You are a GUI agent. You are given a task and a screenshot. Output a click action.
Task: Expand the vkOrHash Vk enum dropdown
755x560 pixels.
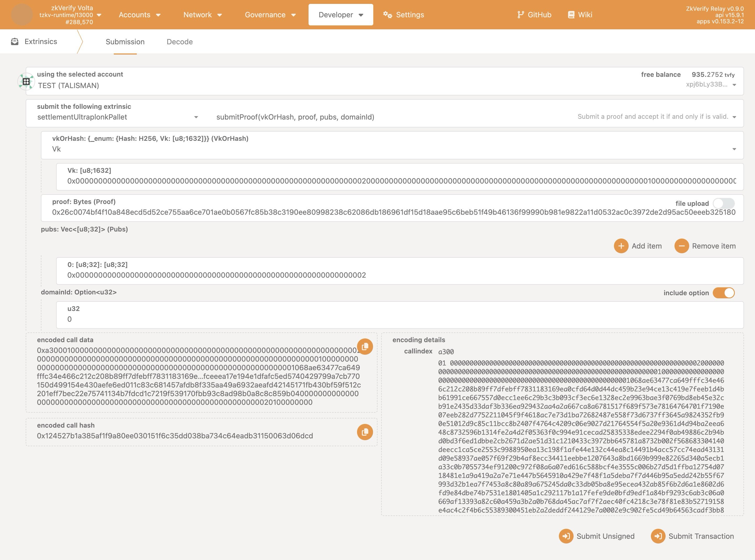tap(734, 149)
